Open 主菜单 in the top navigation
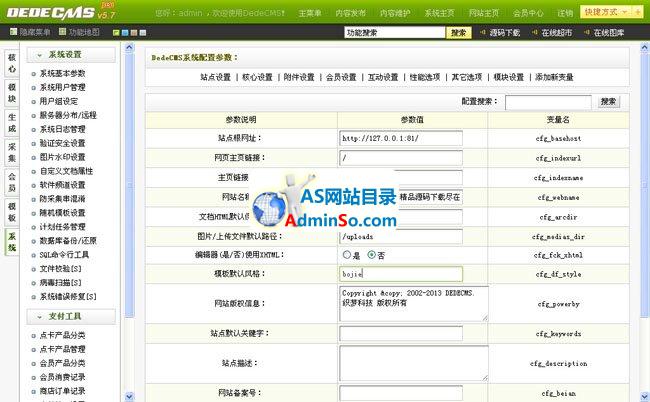This screenshot has width=650, height=402. [310, 13]
